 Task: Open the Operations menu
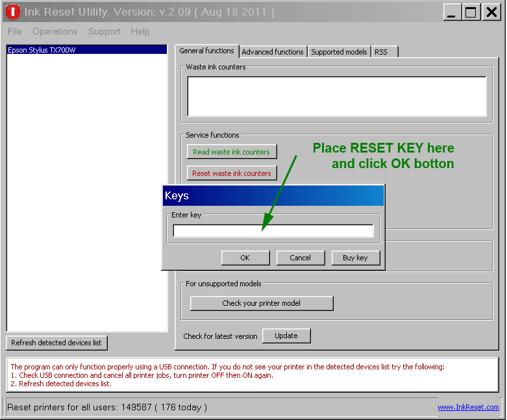(55, 31)
